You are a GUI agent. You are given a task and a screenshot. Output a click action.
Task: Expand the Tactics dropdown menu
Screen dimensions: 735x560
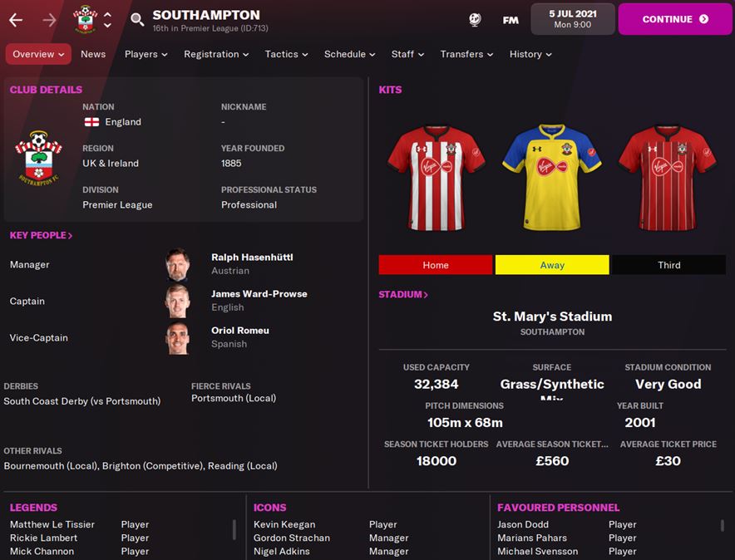(x=286, y=54)
